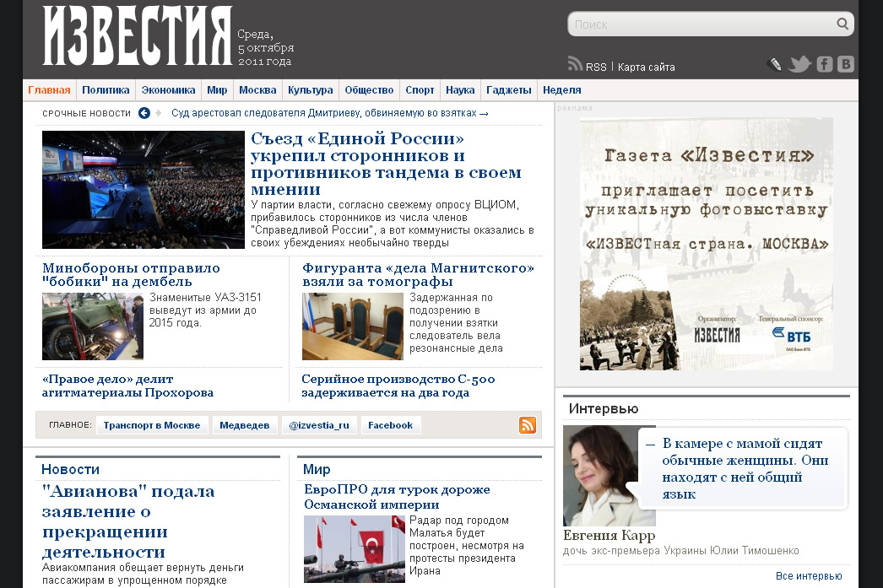Viewport: 883px width, 588px height.
Task: Click the photo exhibition advertisement banner
Action: click(707, 244)
